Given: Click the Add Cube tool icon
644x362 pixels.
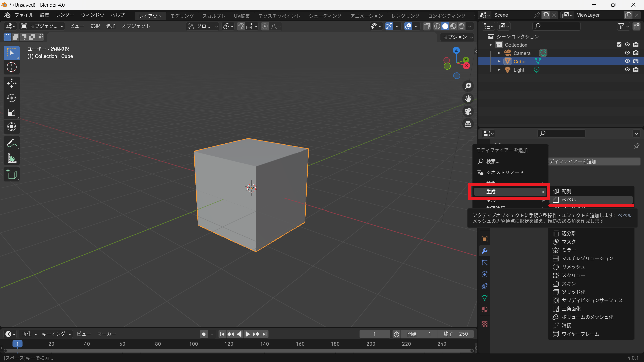Looking at the screenshot, I should (x=12, y=174).
